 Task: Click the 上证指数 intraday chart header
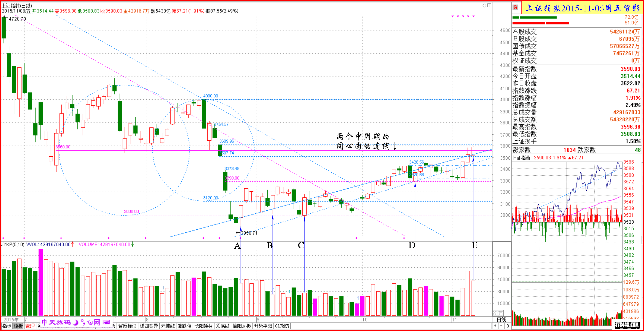click(548, 158)
